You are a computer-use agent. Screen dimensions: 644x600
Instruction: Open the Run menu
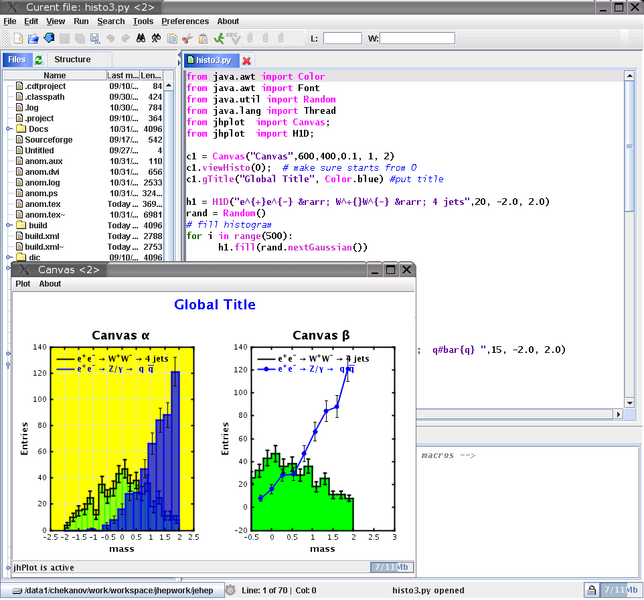(81, 21)
